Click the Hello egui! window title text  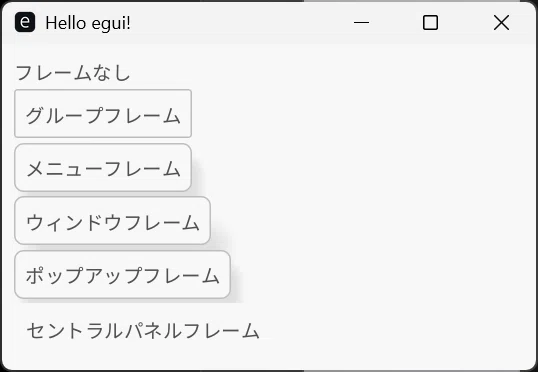pos(88,23)
